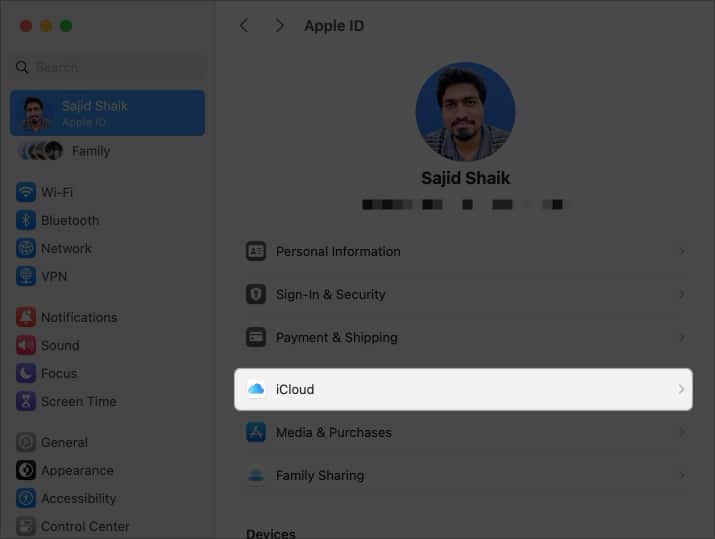Click the Media & Purchases App Store icon
The width and height of the screenshot is (715, 539).
[256, 432]
